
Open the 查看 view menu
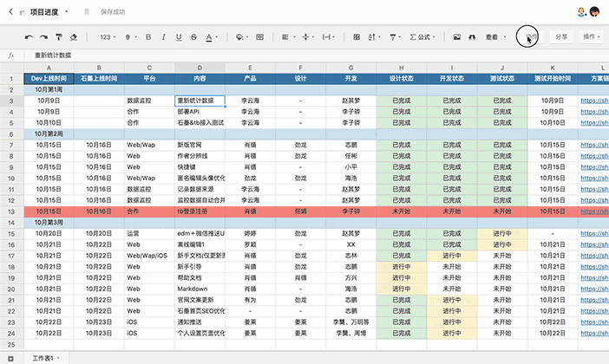495,37
